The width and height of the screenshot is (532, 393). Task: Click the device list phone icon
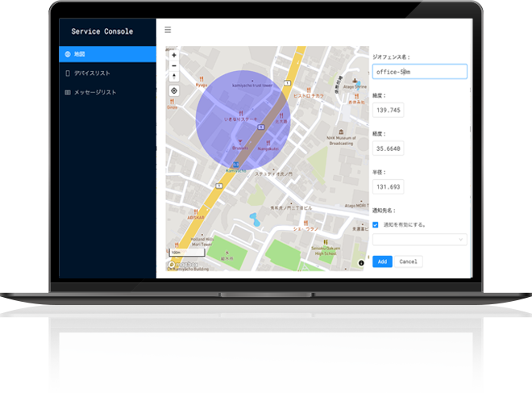(x=68, y=73)
